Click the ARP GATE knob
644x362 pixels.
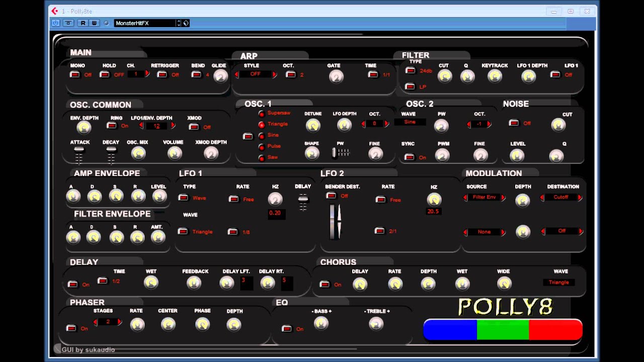tap(336, 76)
